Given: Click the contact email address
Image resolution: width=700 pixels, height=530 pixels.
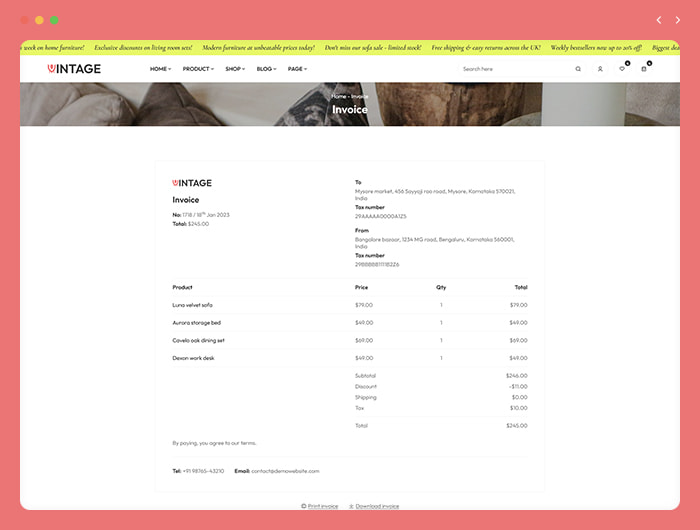Looking at the screenshot, I should (285, 470).
